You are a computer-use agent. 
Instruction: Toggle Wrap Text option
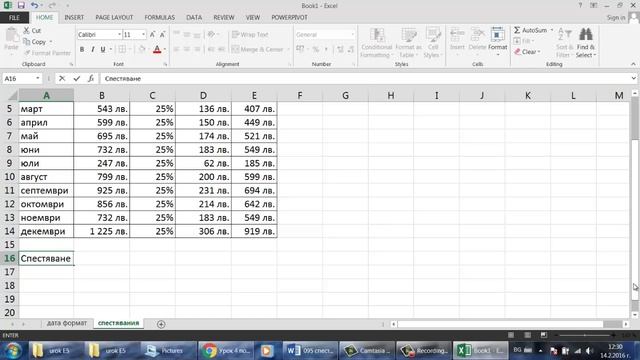coord(250,35)
